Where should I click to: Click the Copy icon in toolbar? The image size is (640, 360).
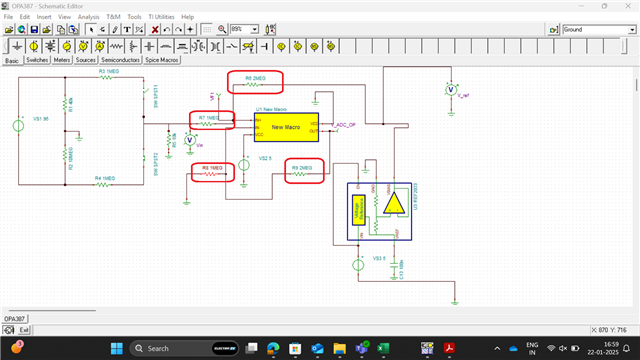tap(60, 29)
